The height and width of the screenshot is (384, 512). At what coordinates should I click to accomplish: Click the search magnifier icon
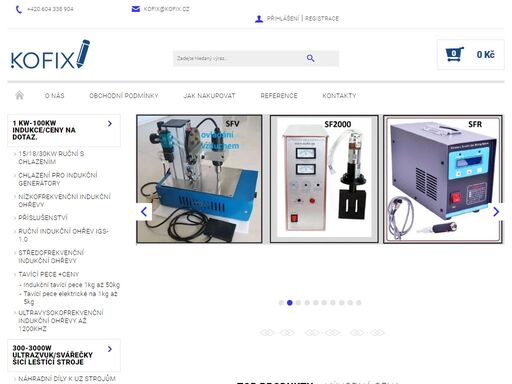click(310, 58)
